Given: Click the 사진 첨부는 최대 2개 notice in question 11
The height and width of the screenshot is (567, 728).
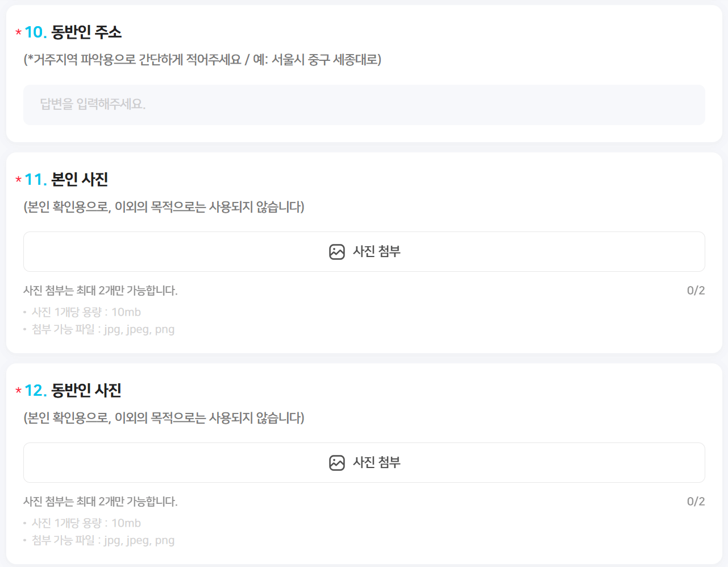Looking at the screenshot, I should tap(102, 290).
